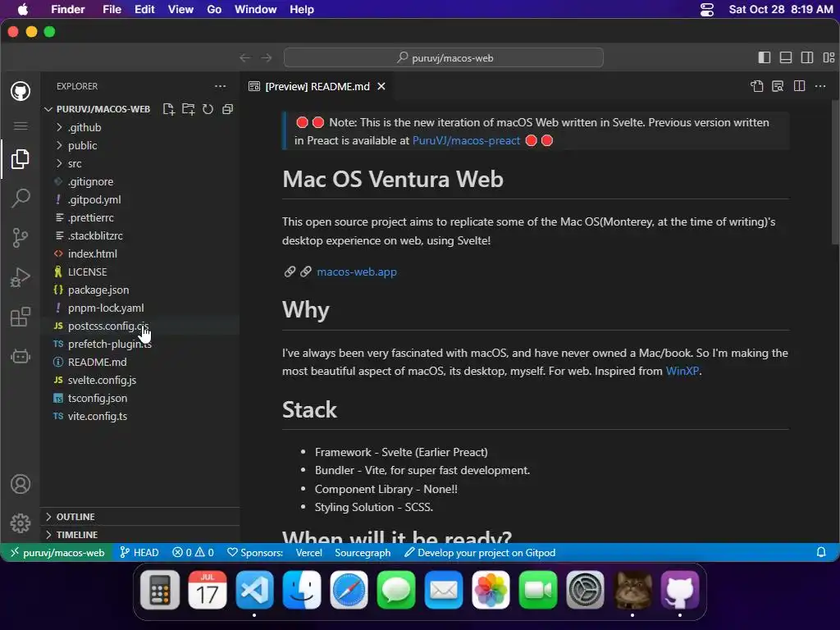Open the Extensions view icon

click(21, 317)
